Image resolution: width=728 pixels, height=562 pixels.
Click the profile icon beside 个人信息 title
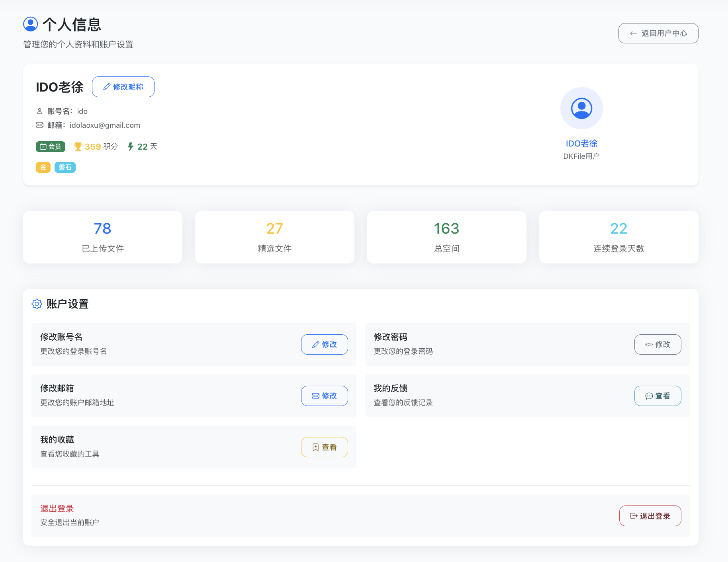[x=31, y=24]
